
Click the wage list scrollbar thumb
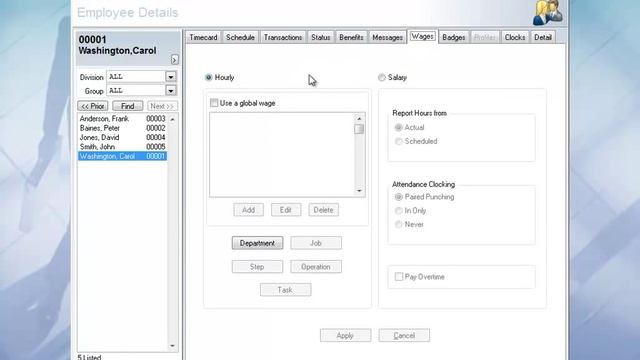[359, 129]
